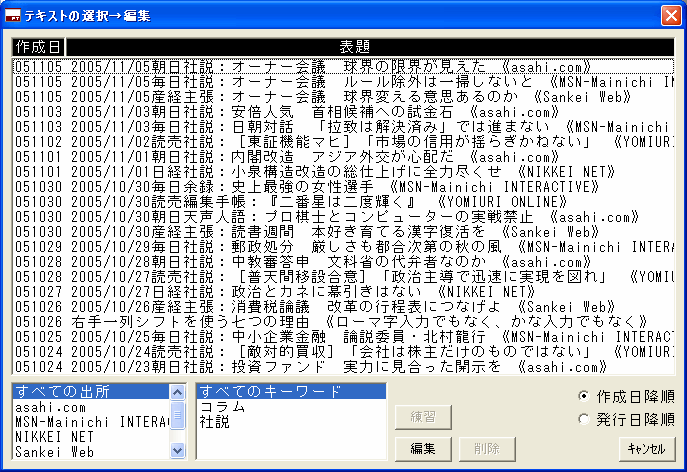The height and width of the screenshot is (472, 687).
Task: Select 朝日社説 球界の限界が見えた row
Action: (344, 67)
